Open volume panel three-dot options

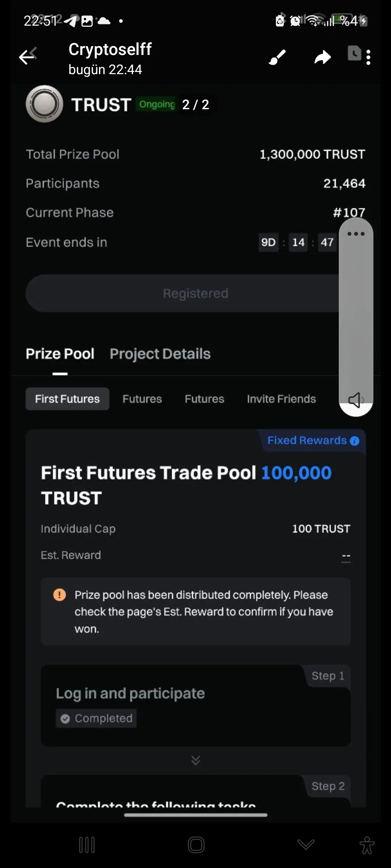[x=356, y=234]
